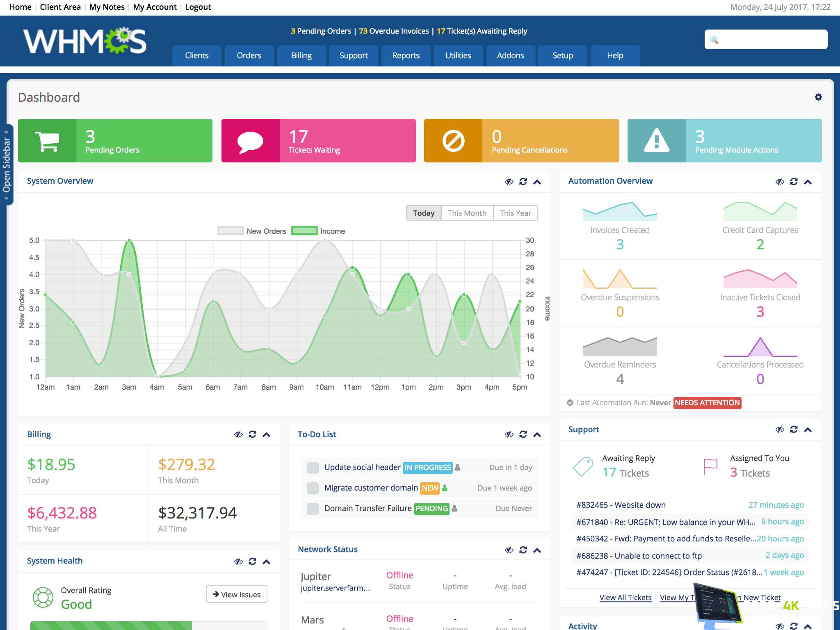Collapse the System Health panel

(x=266, y=562)
